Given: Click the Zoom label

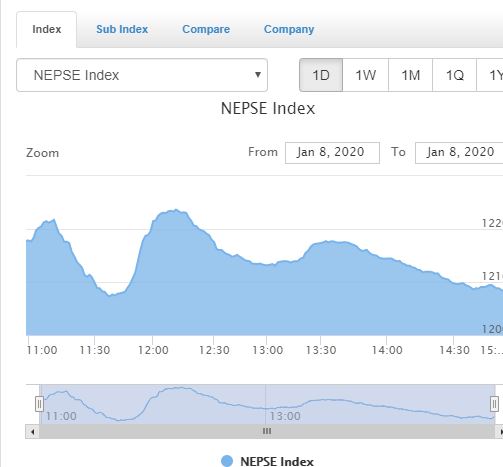Looking at the screenshot, I should point(43,153).
